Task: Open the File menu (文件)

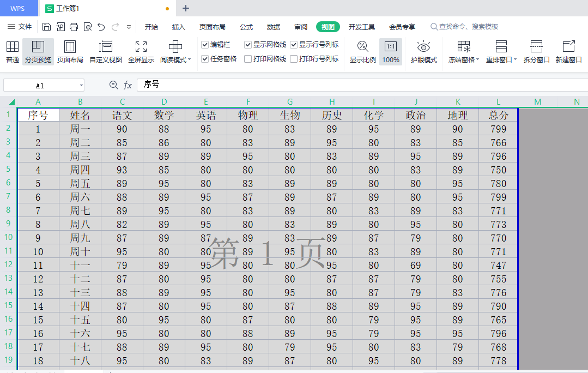Action: click(x=20, y=27)
